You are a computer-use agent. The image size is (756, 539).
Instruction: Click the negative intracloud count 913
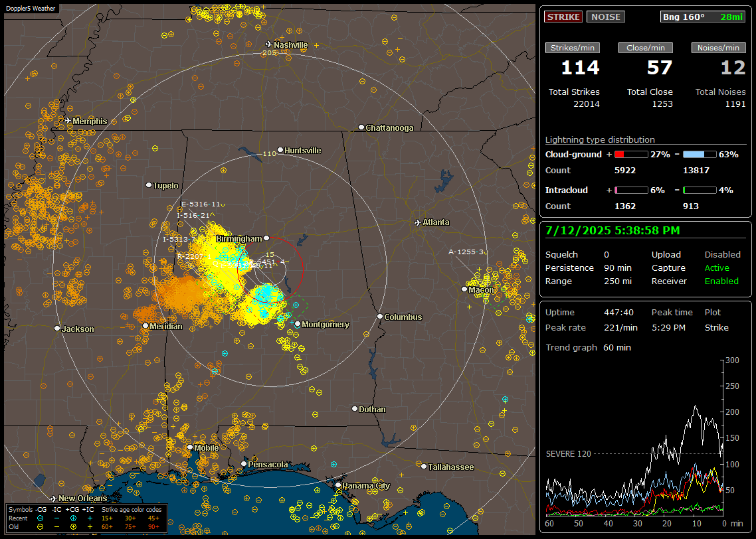[x=690, y=206]
